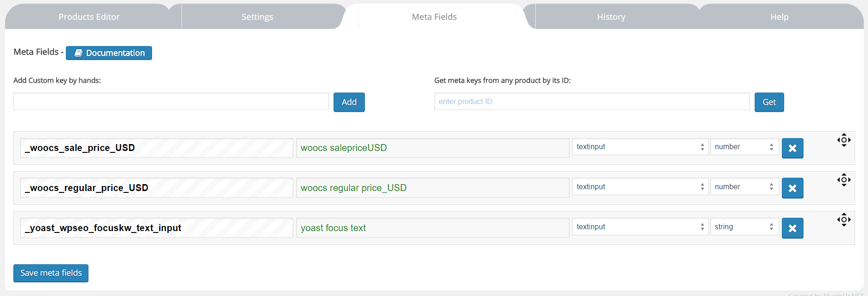Open the Documentation book button
Screen dimensions: 868x296
pos(109,53)
